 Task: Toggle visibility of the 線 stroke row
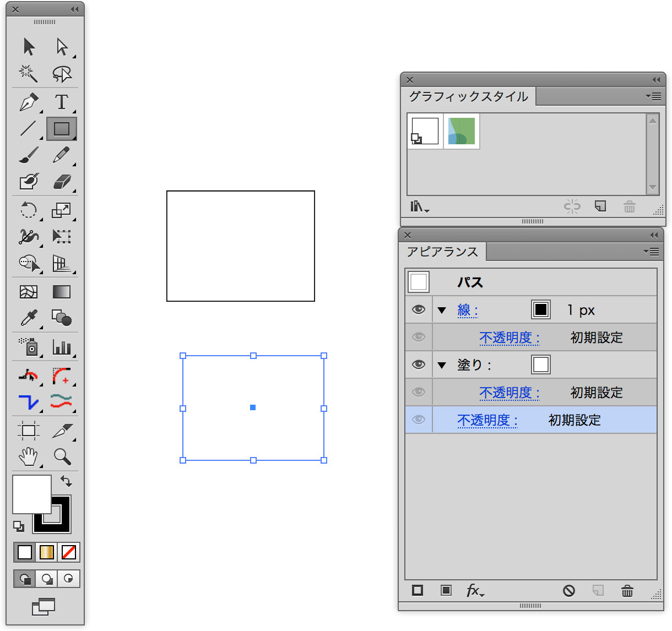pyautogui.click(x=419, y=309)
